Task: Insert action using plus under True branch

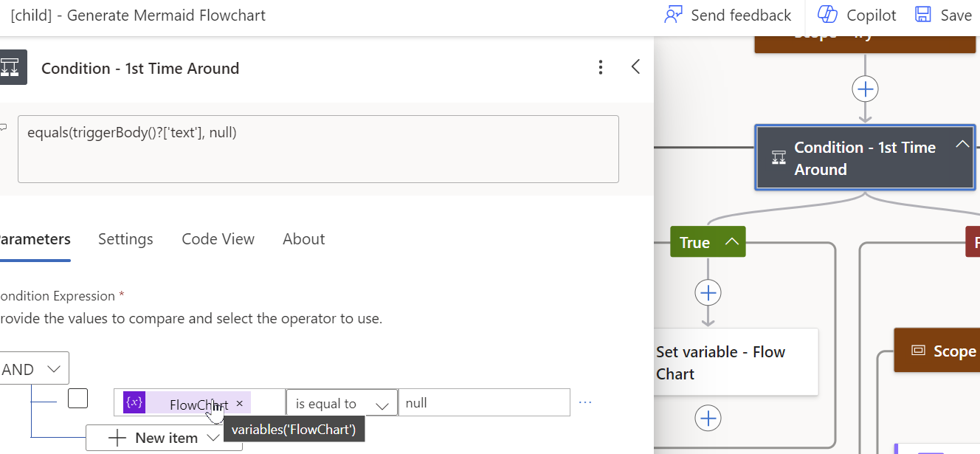Action: (708, 293)
